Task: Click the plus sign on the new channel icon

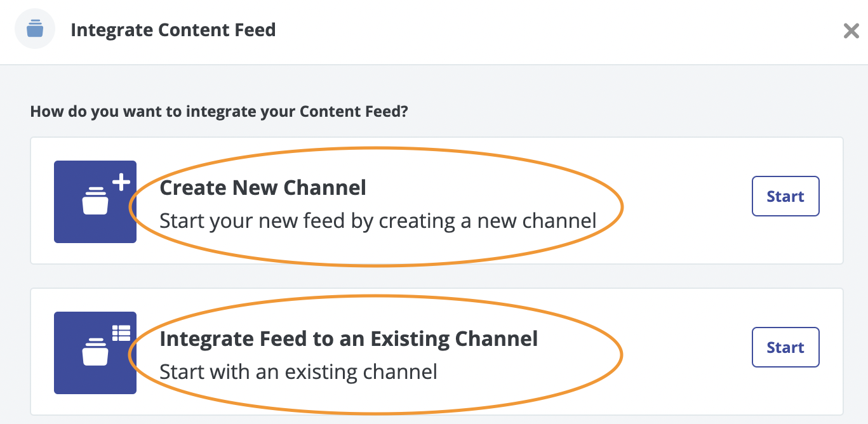Action: tap(121, 183)
